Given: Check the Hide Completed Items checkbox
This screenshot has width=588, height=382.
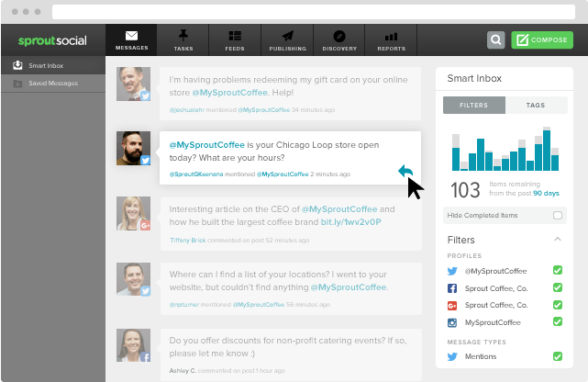Looking at the screenshot, I should pos(558,216).
